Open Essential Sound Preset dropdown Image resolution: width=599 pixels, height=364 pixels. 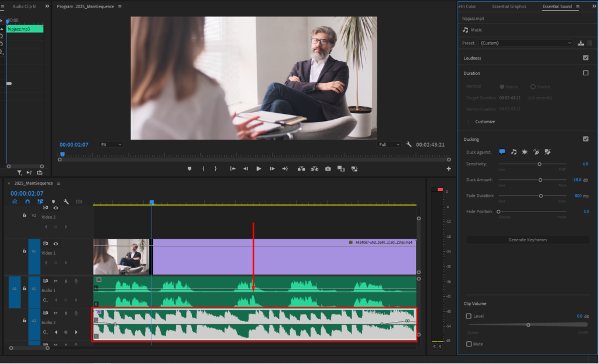click(526, 43)
